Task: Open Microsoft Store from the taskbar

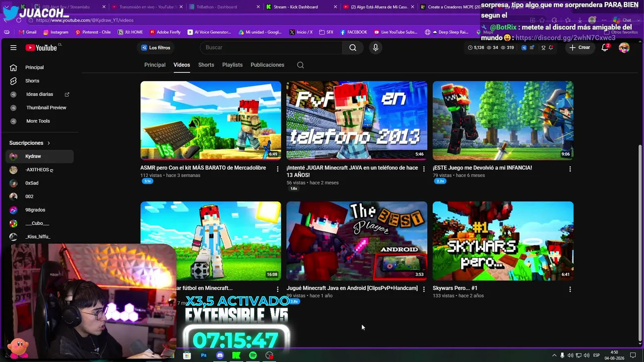Action: click(x=187, y=355)
